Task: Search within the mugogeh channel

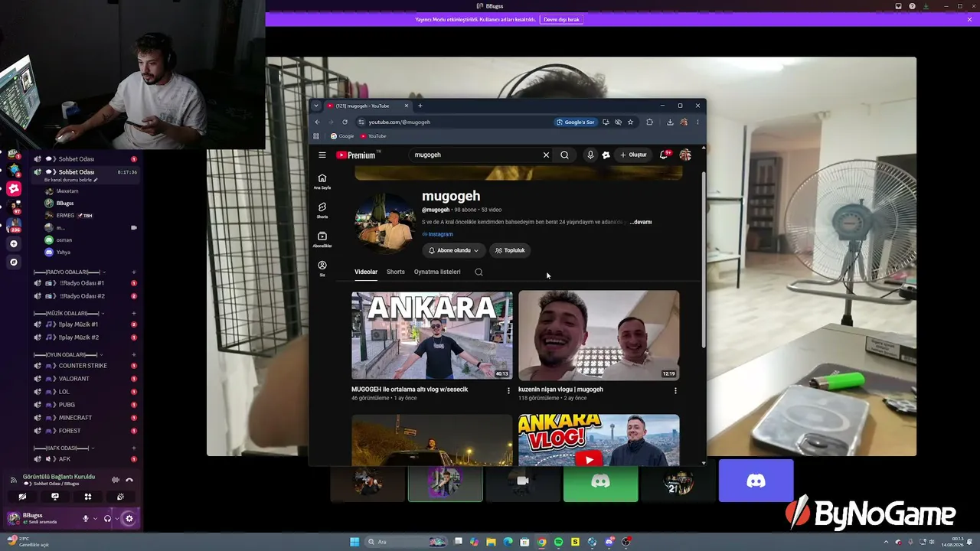Action: [479, 272]
